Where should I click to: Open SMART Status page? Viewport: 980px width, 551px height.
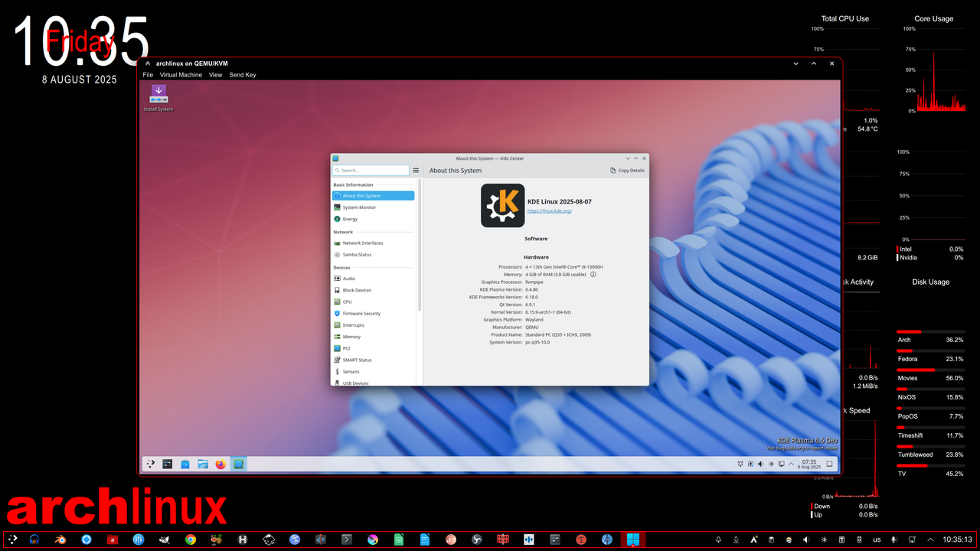click(x=374, y=360)
